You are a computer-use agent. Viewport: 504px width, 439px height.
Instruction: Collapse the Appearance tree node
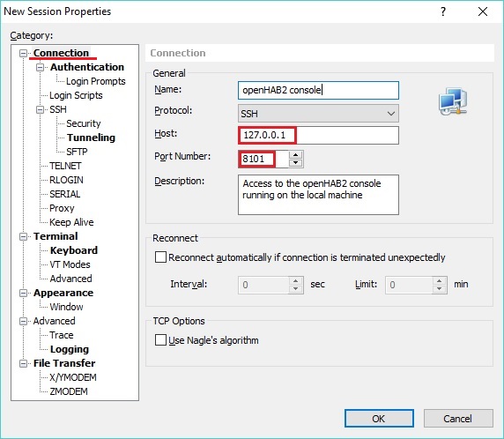coord(23,293)
